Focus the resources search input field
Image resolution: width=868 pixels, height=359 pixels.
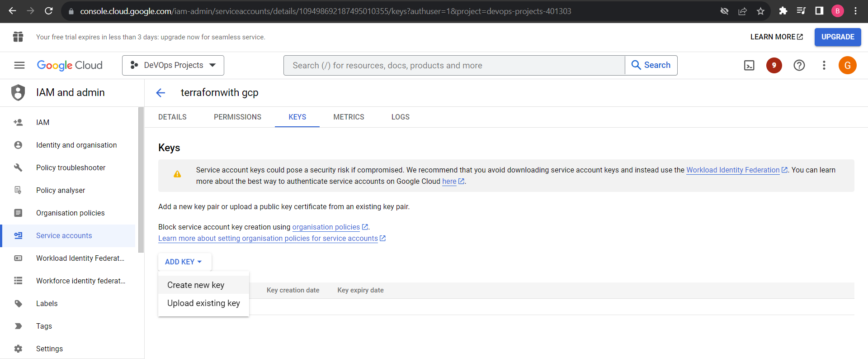(x=454, y=66)
